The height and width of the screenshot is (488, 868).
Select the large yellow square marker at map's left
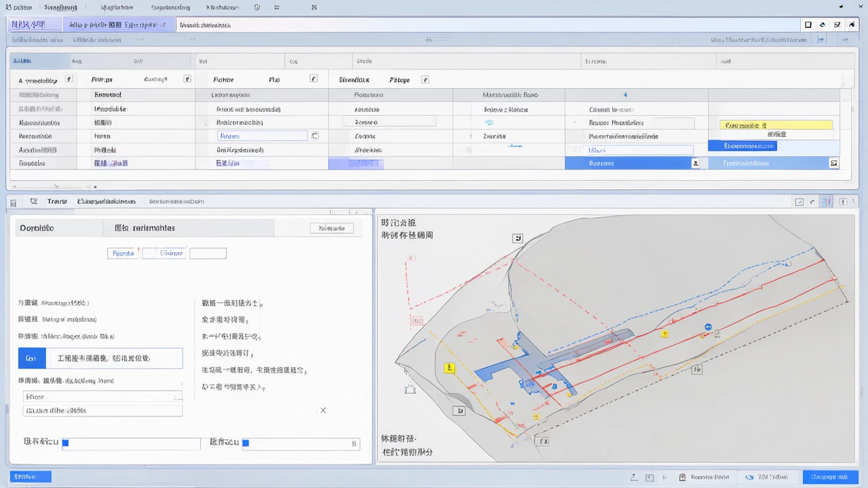coord(449,367)
